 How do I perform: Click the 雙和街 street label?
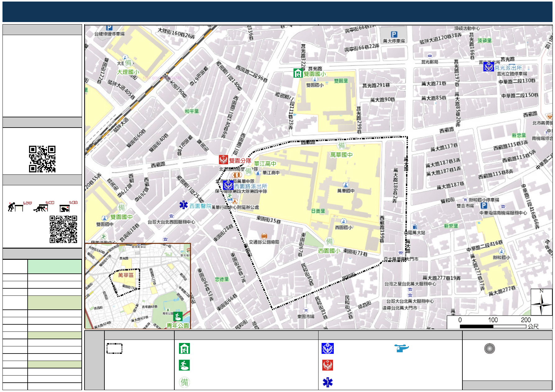(x=447, y=201)
